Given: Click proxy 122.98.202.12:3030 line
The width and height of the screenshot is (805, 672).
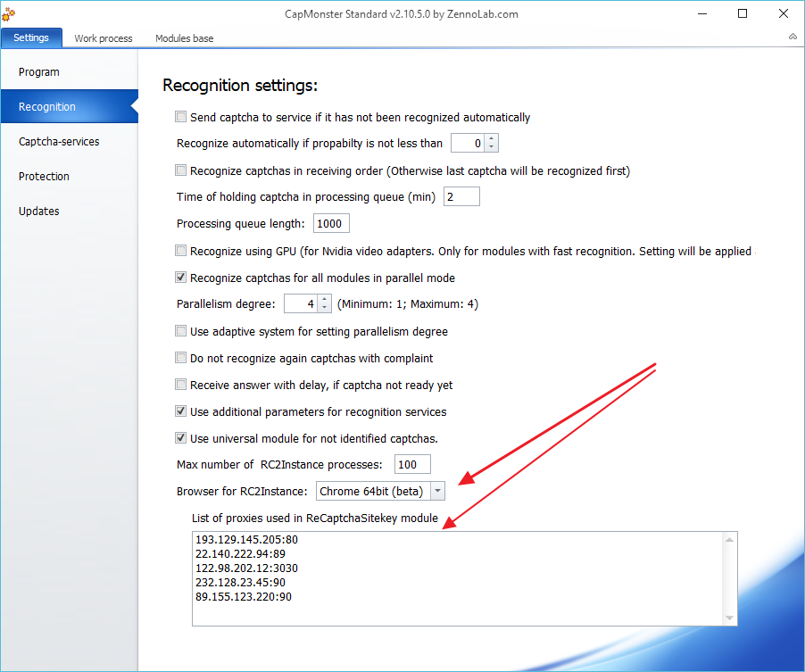Looking at the screenshot, I should click(x=246, y=568).
